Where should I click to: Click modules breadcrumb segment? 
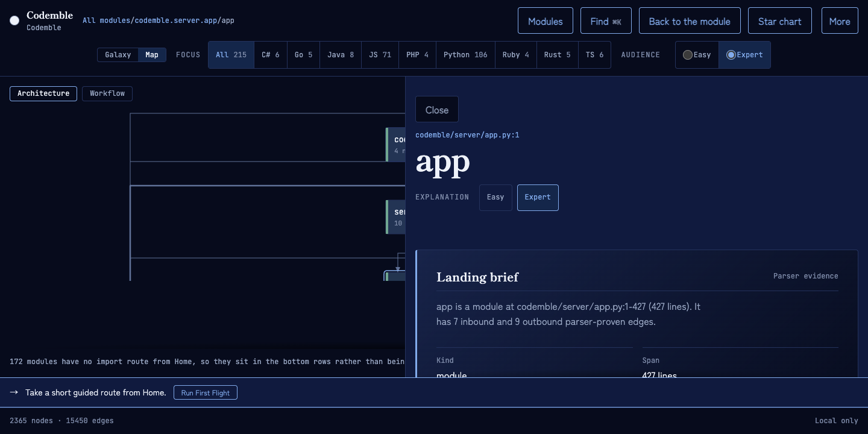click(115, 20)
